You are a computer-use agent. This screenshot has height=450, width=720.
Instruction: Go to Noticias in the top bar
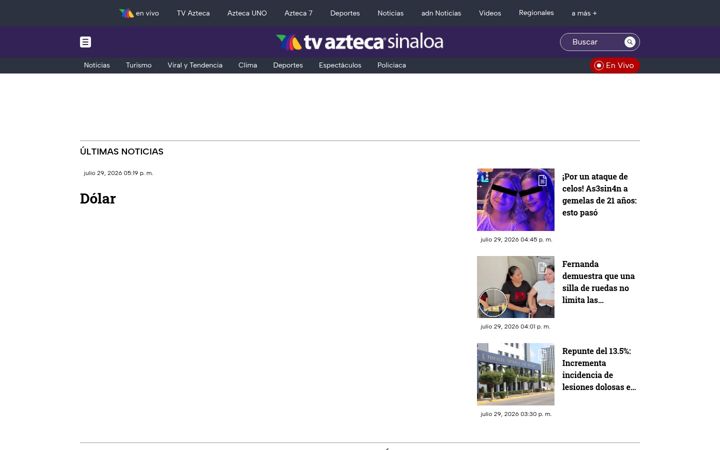tap(390, 13)
